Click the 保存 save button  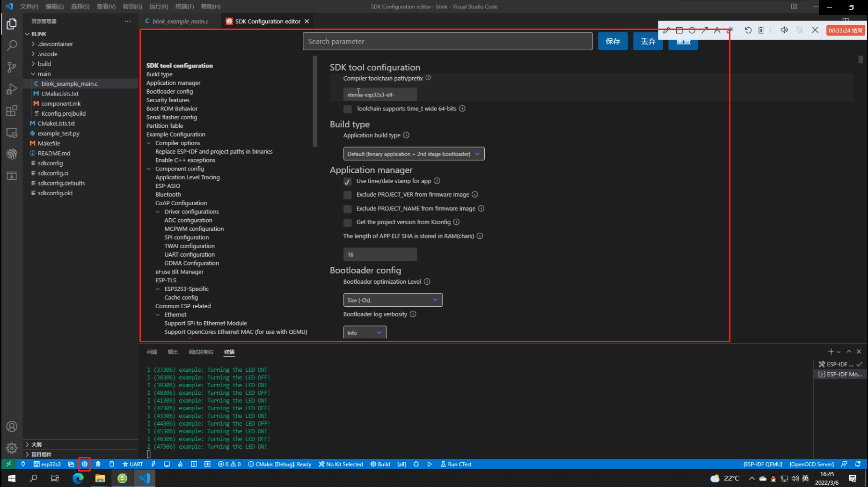613,41
